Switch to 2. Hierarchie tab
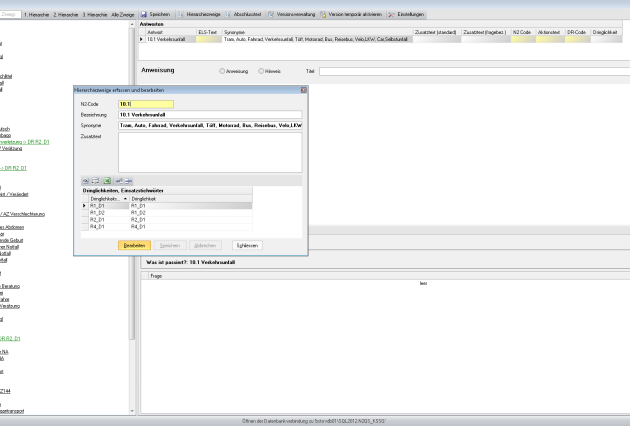Image resolution: width=630 pixels, height=426 pixels. (x=66, y=14)
